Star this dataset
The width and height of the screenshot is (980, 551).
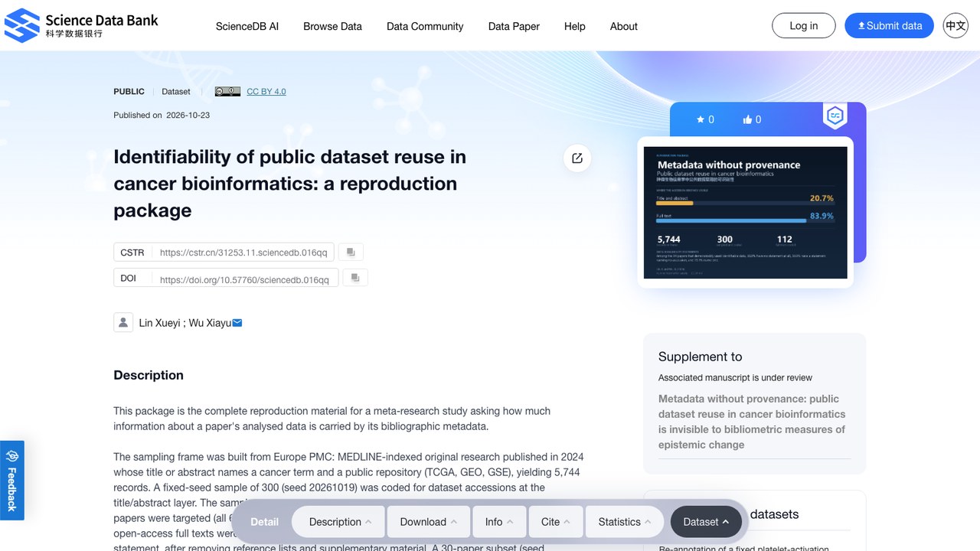(x=705, y=119)
